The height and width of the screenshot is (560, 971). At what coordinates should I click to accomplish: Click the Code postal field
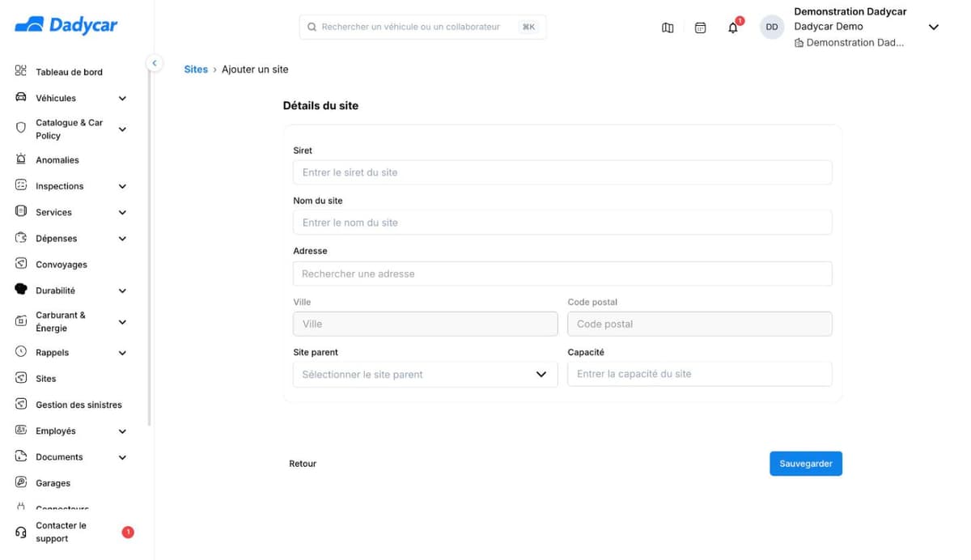click(700, 324)
